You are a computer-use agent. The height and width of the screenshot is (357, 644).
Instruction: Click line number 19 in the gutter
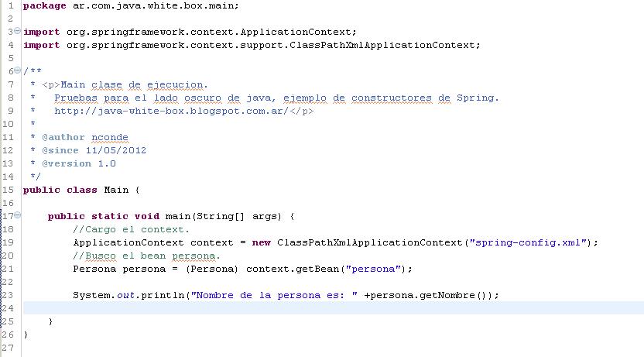[8, 242]
